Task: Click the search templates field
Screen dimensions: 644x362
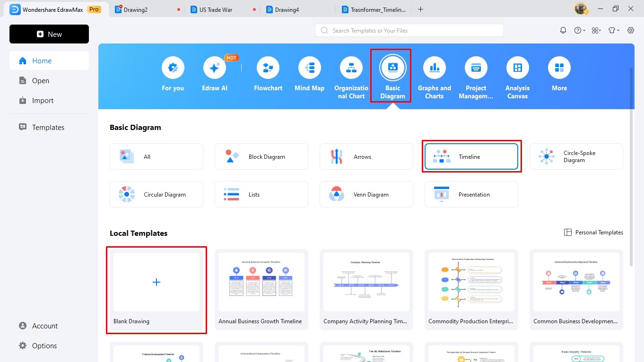Action: point(409,30)
